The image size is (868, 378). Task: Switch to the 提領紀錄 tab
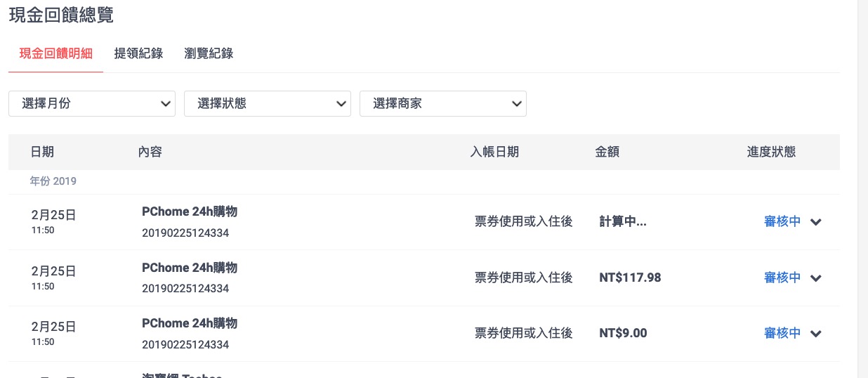coord(138,53)
